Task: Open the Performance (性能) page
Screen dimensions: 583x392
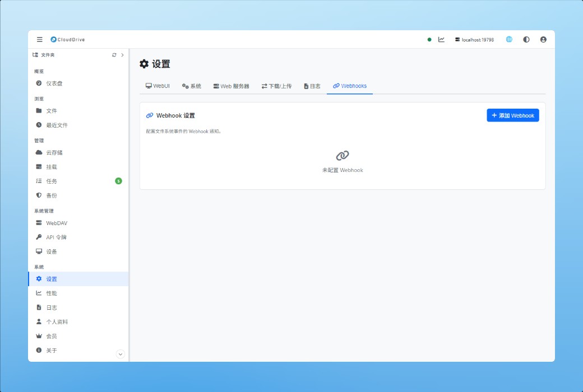Action: point(78,293)
